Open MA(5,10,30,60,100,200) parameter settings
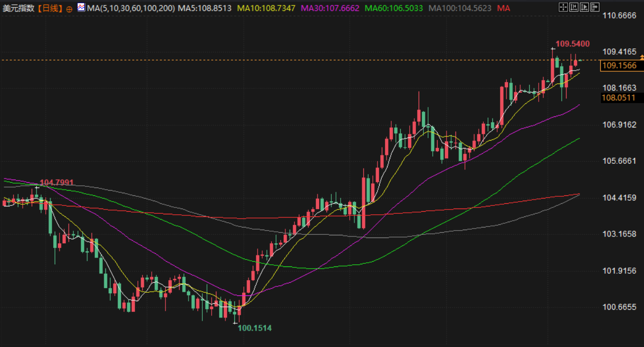This screenshot has height=347, width=644. point(130,8)
